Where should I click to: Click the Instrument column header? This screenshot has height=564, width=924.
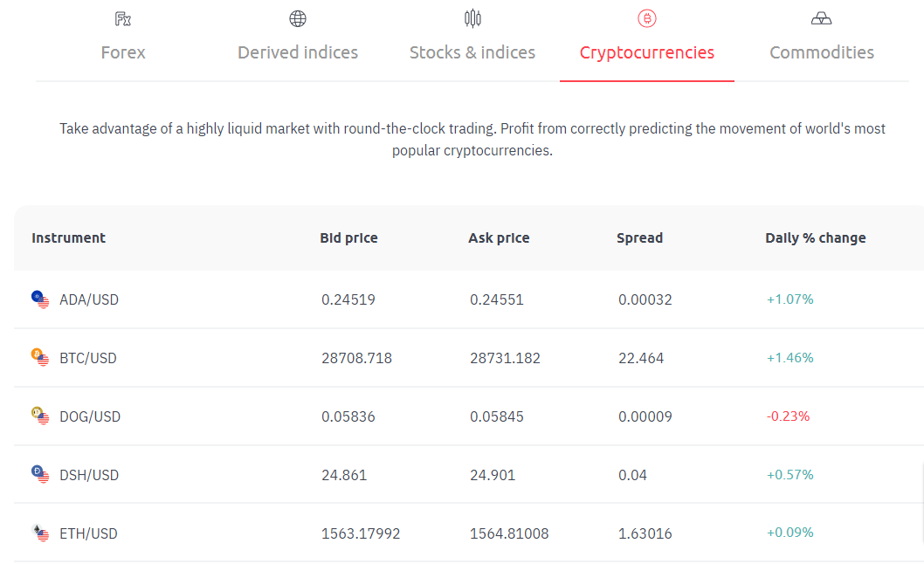pyautogui.click(x=68, y=238)
